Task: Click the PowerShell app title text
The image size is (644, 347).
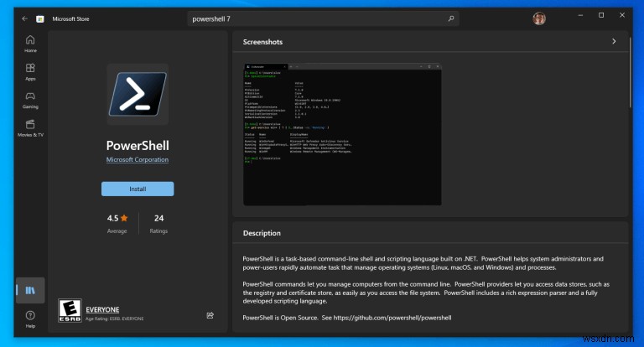Action: (x=138, y=145)
